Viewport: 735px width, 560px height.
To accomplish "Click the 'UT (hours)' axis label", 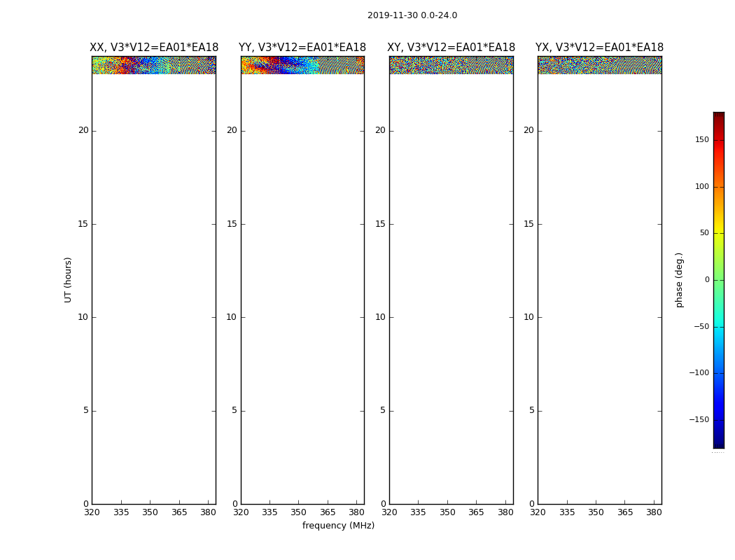I will [68, 280].
